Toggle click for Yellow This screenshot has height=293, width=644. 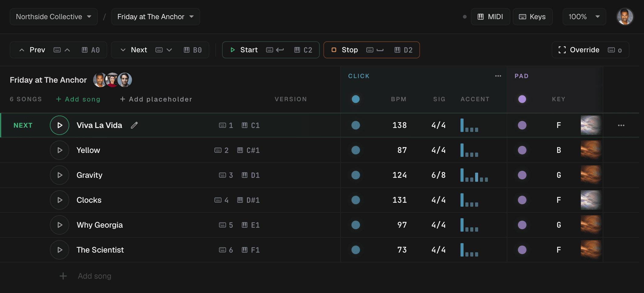(356, 150)
